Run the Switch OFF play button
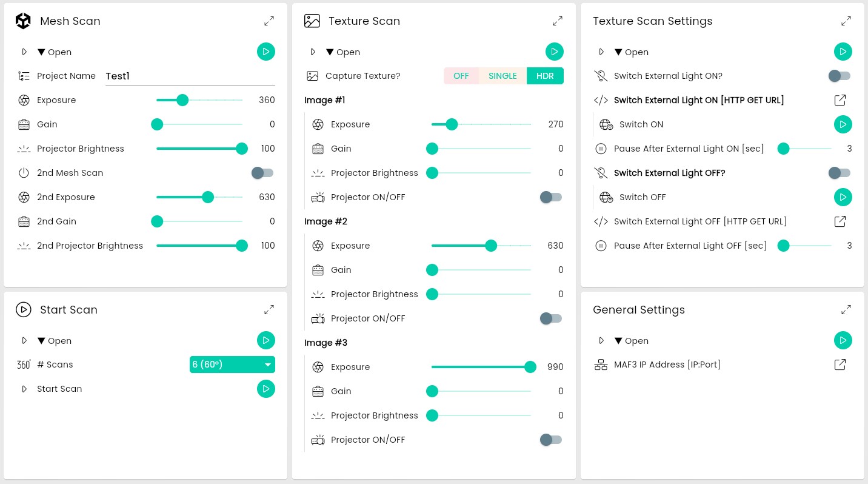 (x=843, y=197)
